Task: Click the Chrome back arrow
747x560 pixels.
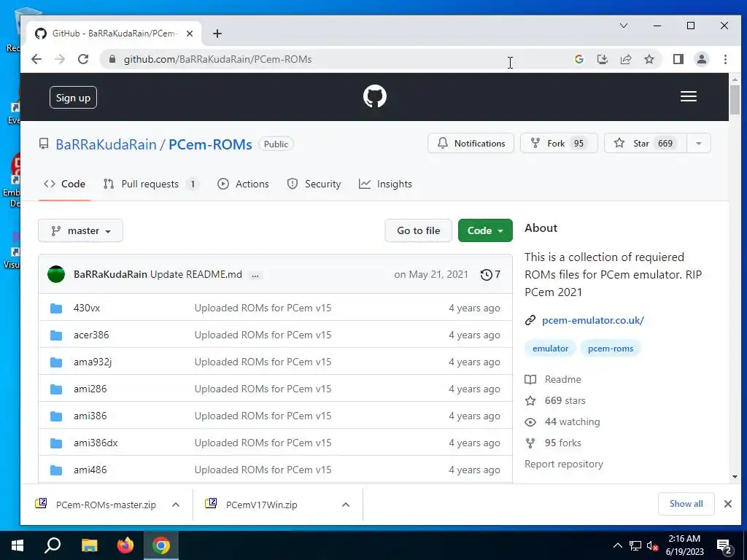Action: coord(36,59)
